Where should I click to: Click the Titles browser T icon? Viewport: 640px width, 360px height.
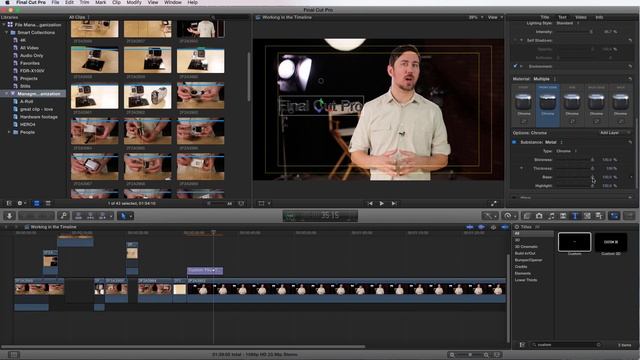pos(575,216)
